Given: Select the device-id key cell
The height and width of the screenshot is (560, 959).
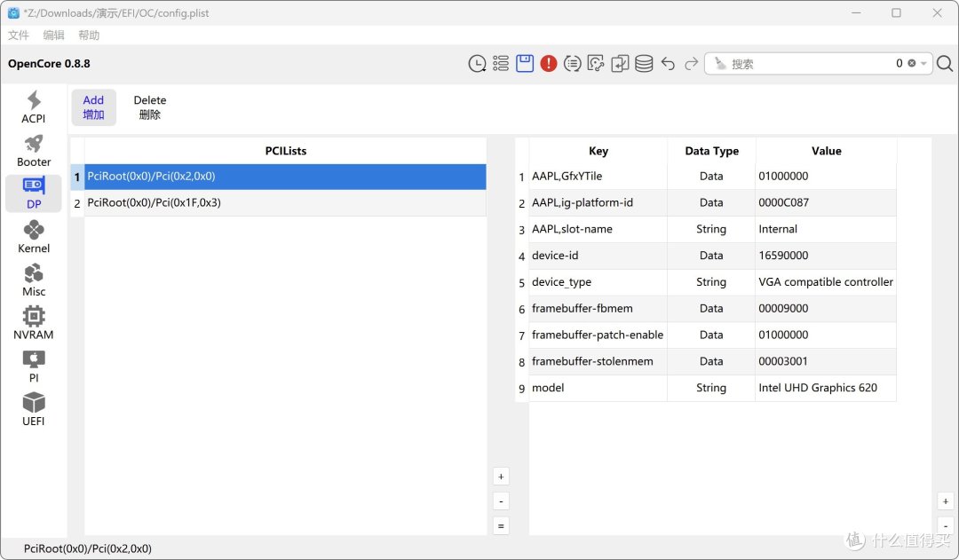Looking at the screenshot, I should click(598, 256).
